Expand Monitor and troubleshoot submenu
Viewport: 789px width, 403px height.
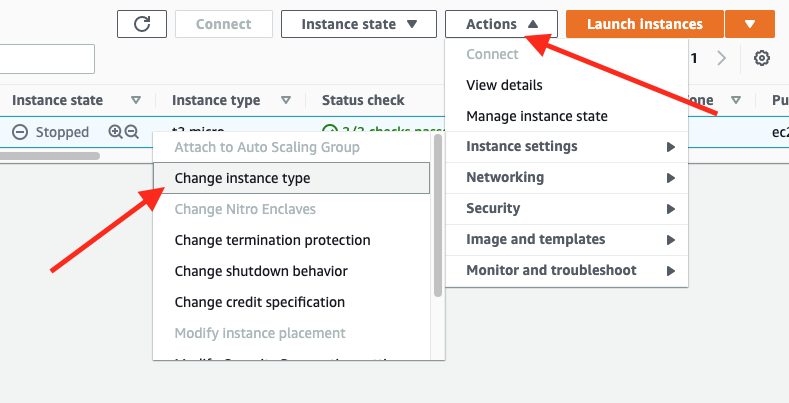tap(566, 270)
